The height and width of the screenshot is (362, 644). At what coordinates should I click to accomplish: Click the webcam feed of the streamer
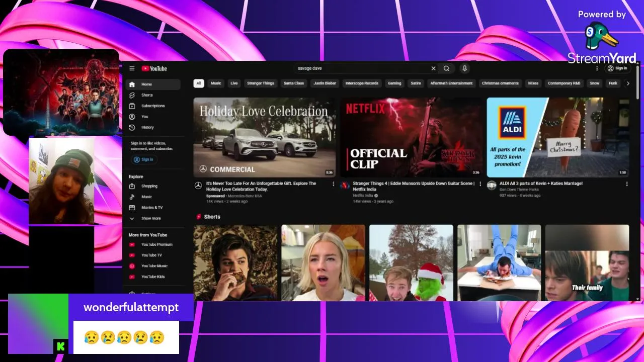(61, 181)
